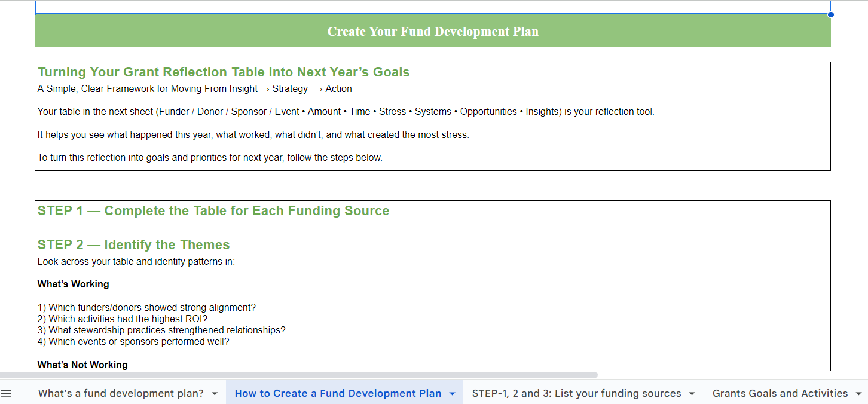
Task: Click the horizontal scrollbar above the sheet tabs
Action: (299, 375)
